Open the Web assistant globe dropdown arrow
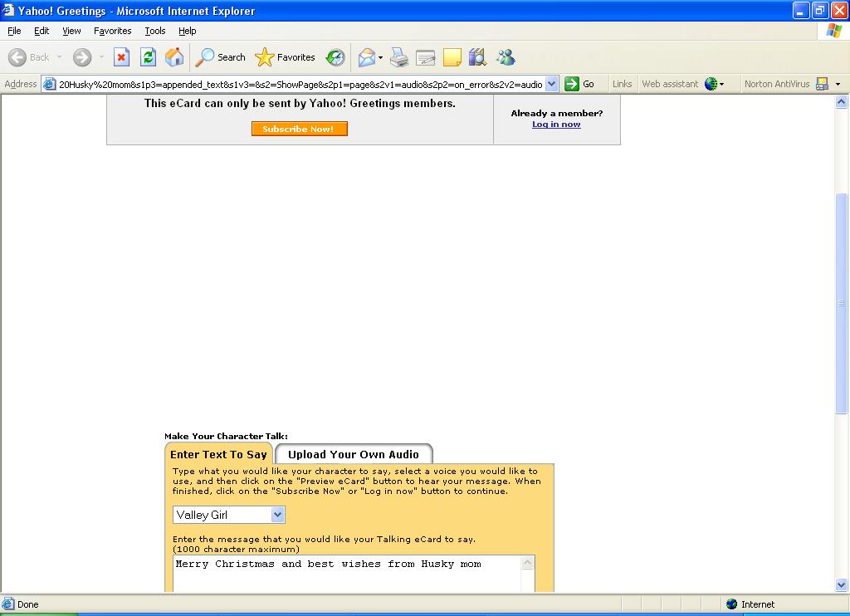 click(721, 85)
